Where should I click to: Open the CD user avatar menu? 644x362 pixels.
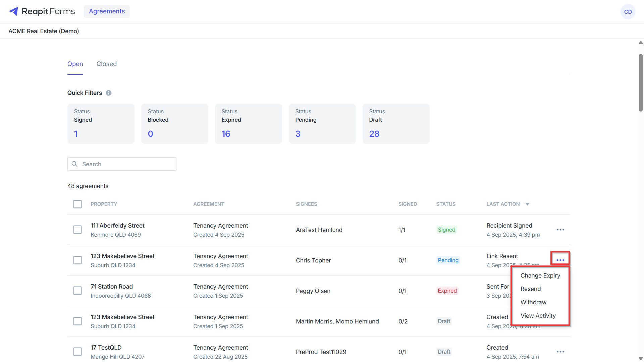point(628,12)
